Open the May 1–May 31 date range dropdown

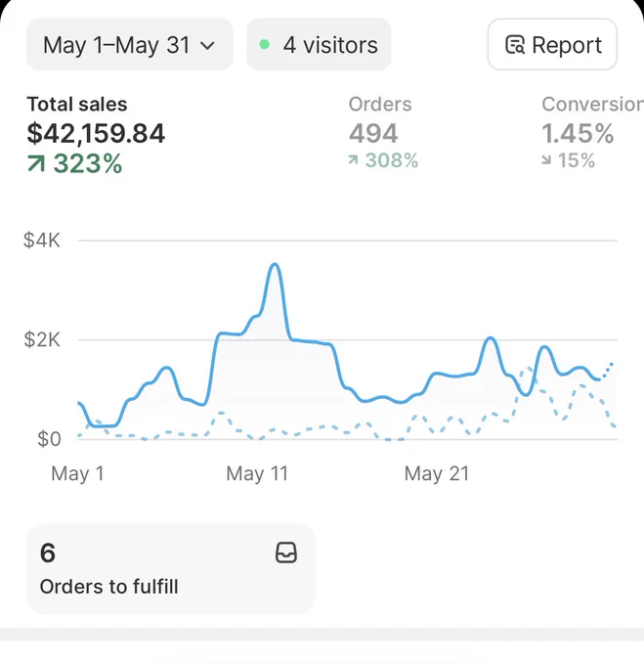[x=130, y=45]
